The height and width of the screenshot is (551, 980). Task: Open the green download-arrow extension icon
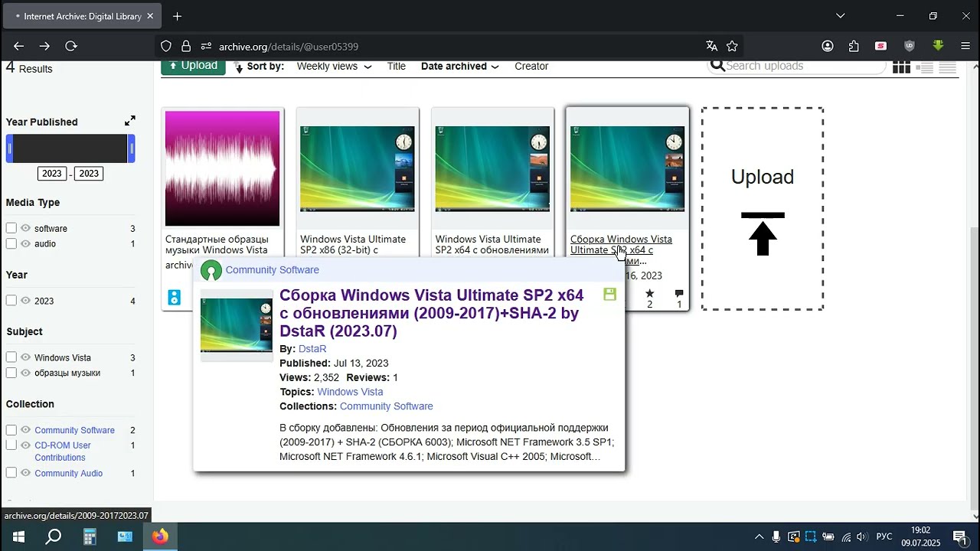pos(938,46)
